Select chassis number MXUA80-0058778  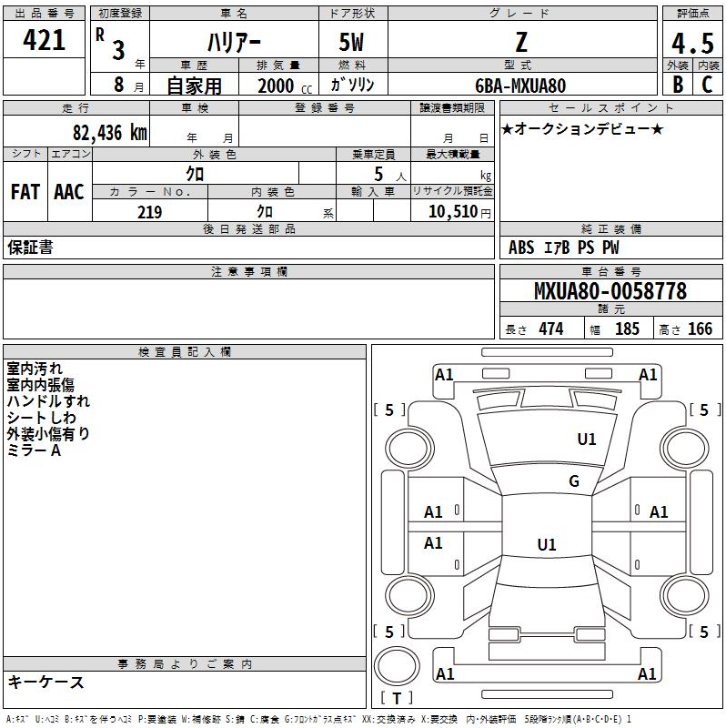[610, 291]
